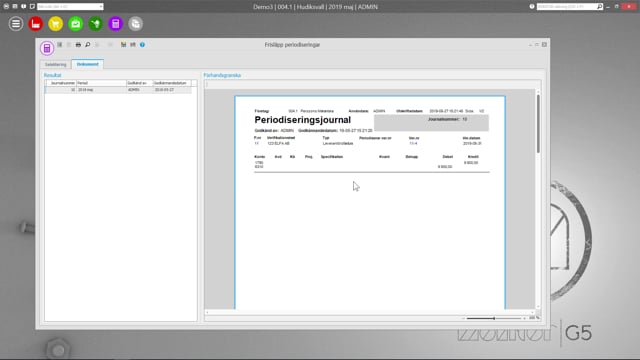Click first small icon in top title bar

6,7
